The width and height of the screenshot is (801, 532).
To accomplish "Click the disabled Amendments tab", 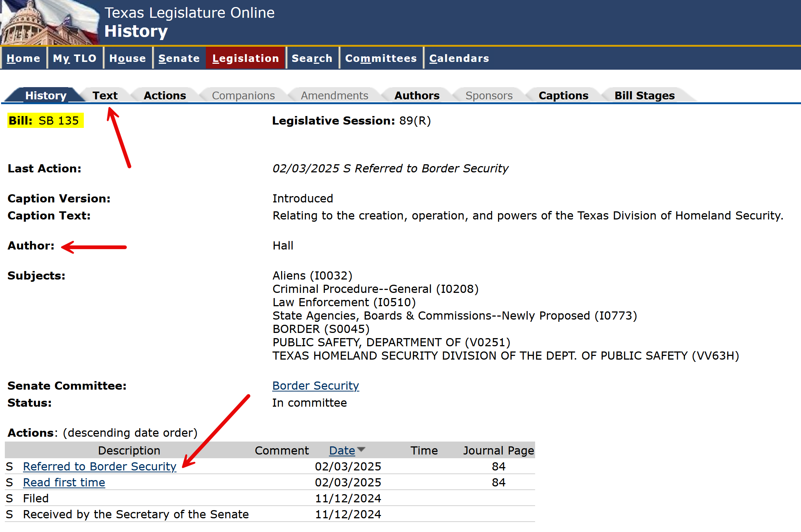I will pyautogui.click(x=334, y=95).
